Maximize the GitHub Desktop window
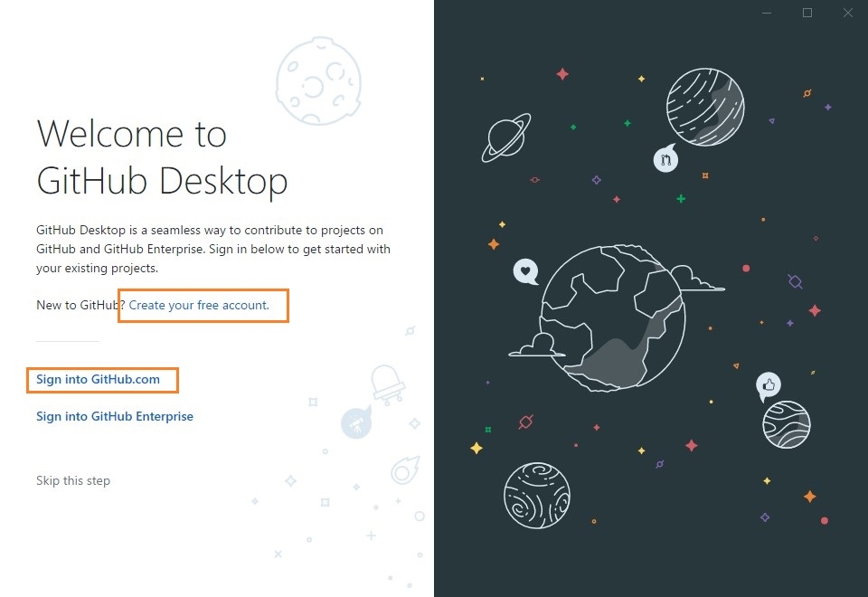This screenshot has width=868, height=597. coord(807,13)
